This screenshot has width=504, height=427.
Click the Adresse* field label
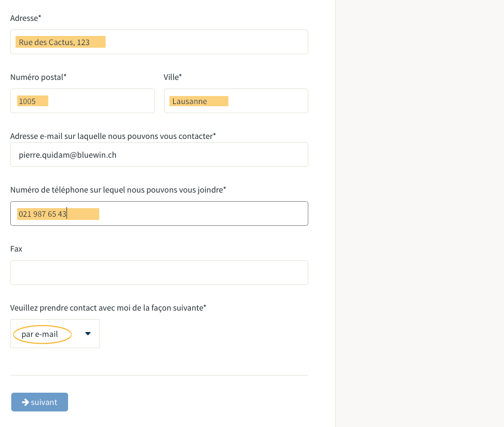(26, 18)
